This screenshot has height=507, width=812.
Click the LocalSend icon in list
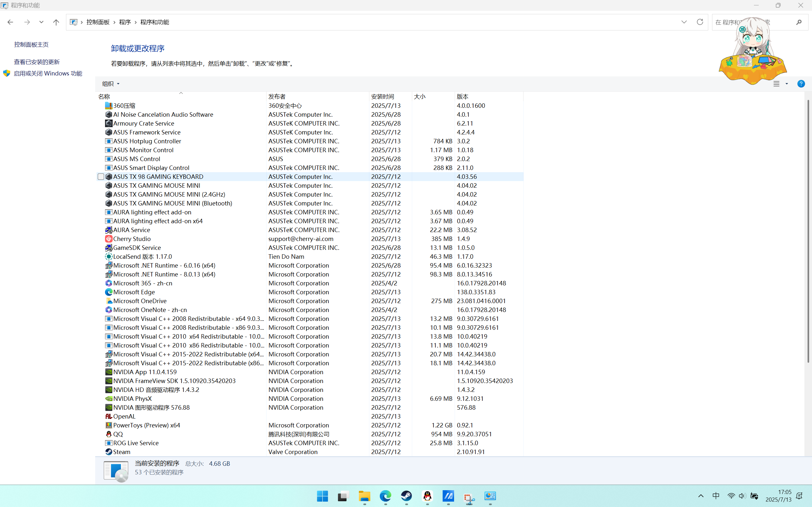click(x=109, y=257)
